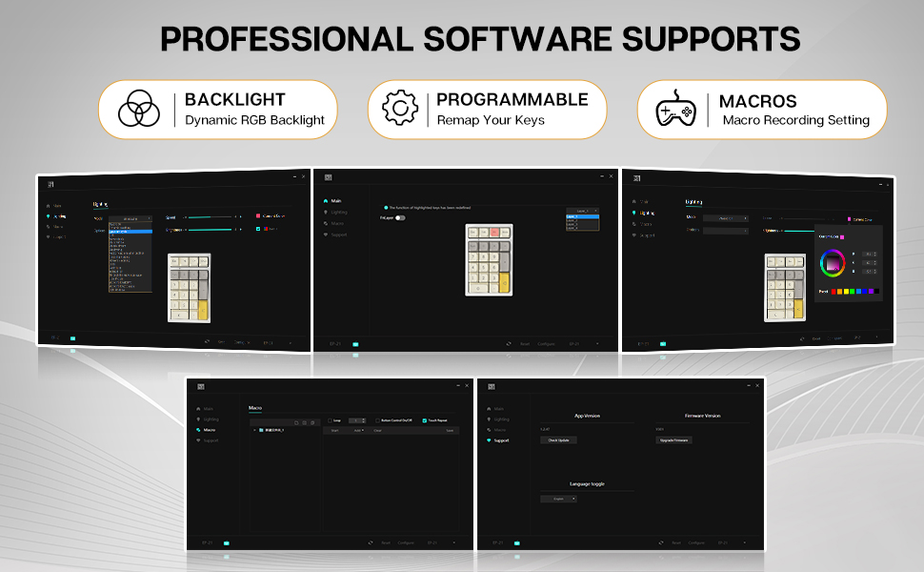This screenshot has height=572, width=924.
Task: Click the Macro icon in Macro window sidebar
Action: 198,430
